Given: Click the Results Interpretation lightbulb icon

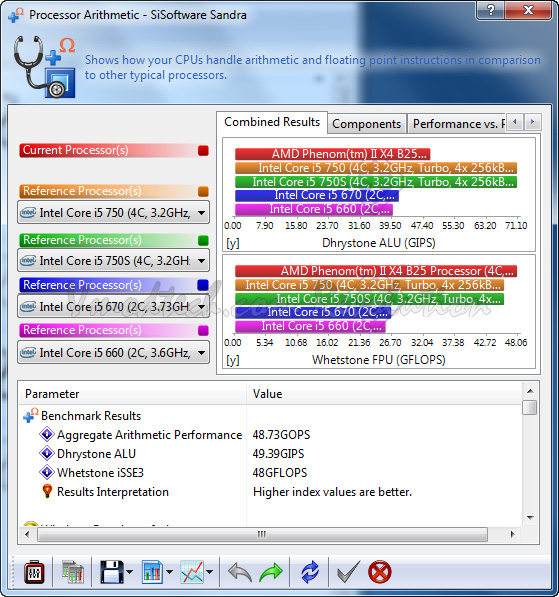Looking at the screenshot, I should point(47,491).
